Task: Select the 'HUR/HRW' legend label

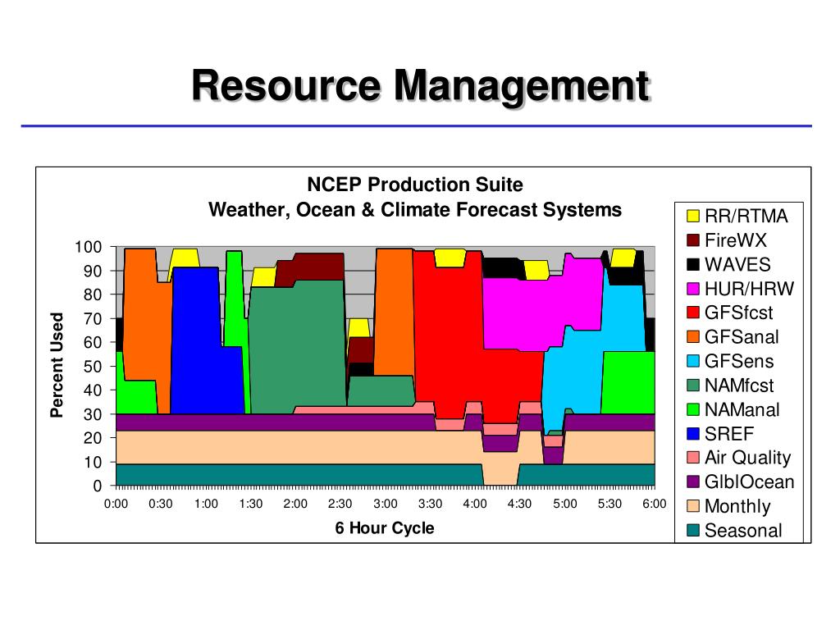Action: 749,288
